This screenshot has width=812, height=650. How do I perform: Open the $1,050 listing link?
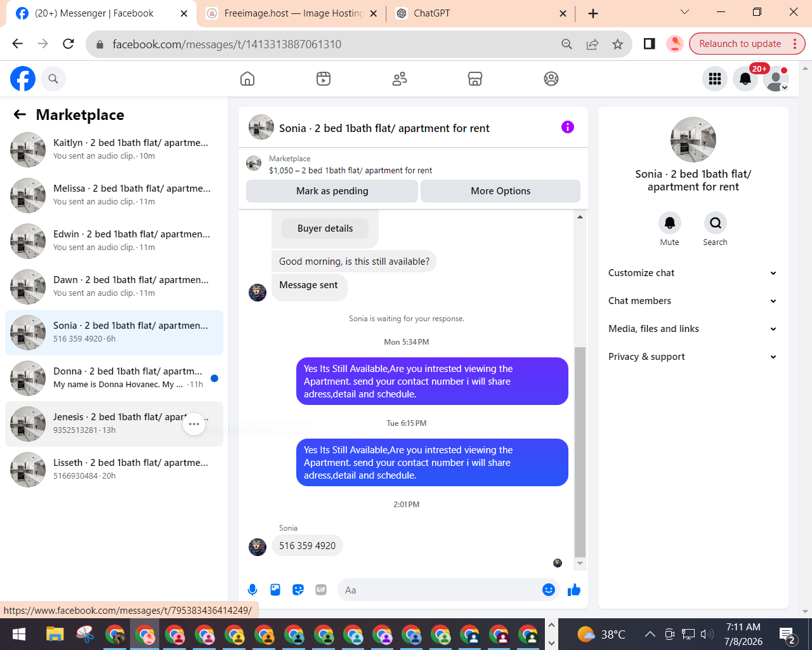(350, 170)
